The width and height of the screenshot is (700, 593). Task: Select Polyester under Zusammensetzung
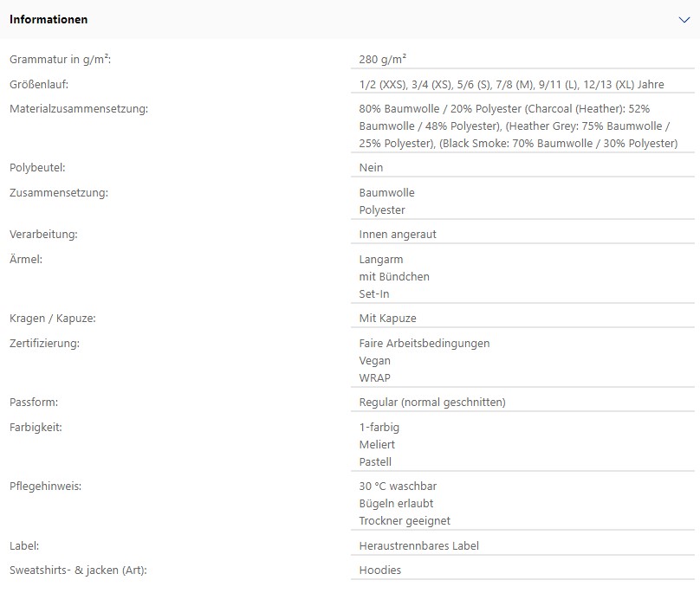click(x=382, y=209)
